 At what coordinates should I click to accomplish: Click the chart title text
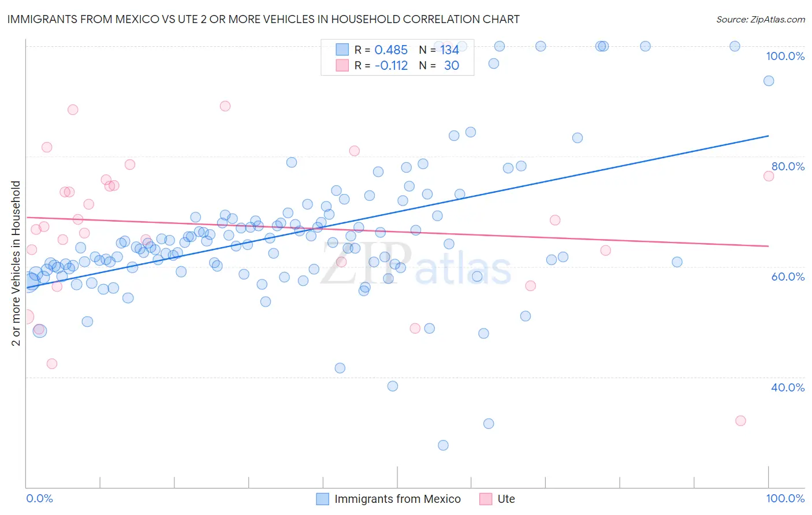point(263,19)
